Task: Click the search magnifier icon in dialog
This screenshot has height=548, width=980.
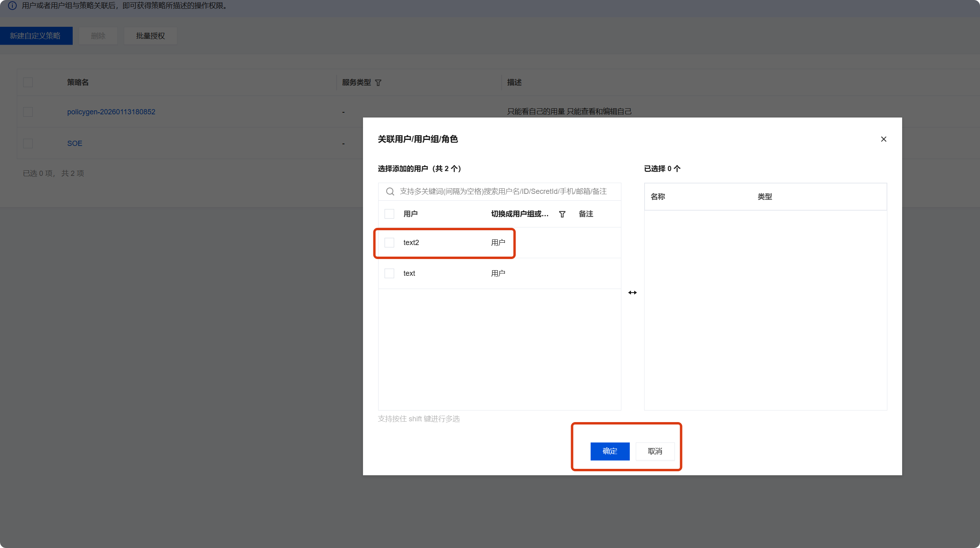Action: click(390, 191)
